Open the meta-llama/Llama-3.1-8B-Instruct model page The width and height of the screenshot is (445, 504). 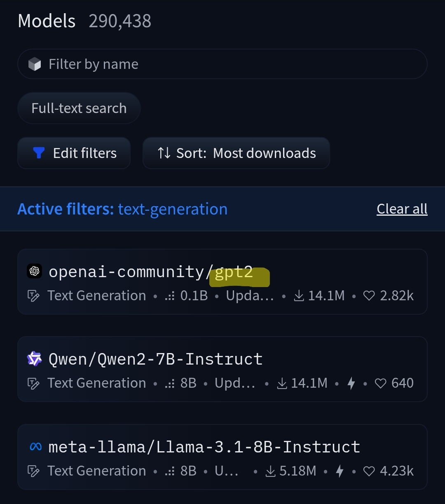click(x=204, y=447)
